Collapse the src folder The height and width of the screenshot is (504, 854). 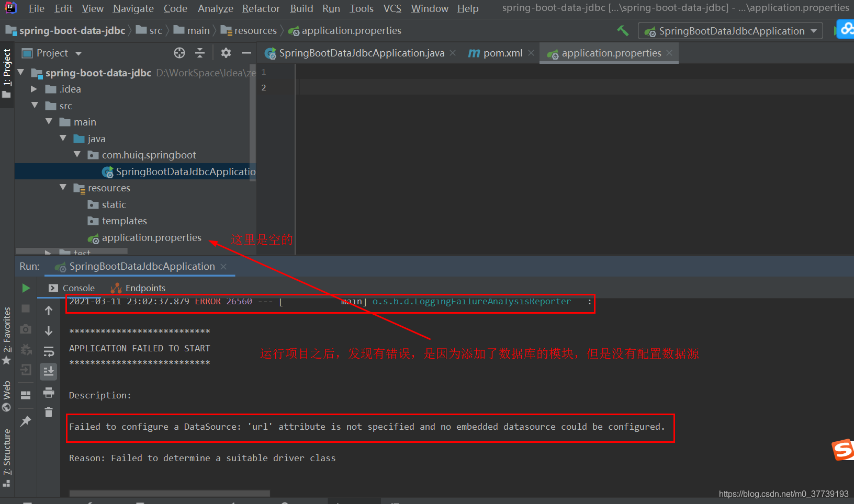click(35, 105)
